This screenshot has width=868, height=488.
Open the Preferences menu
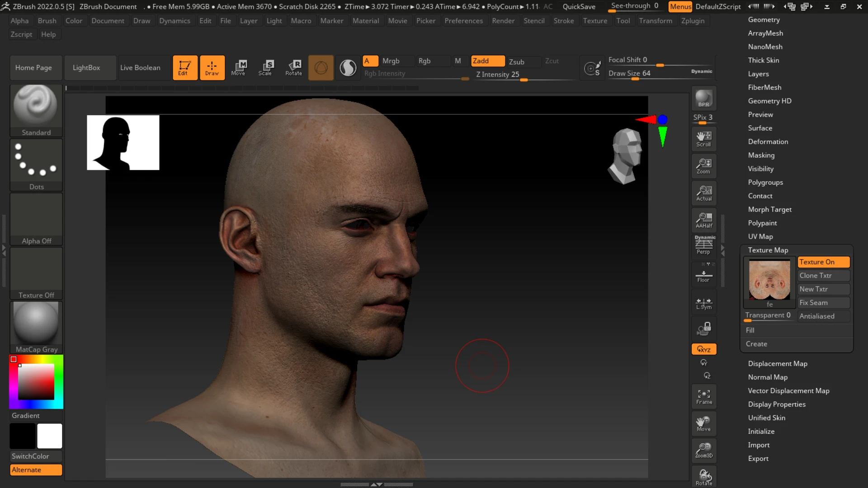(x=464, y=20)
